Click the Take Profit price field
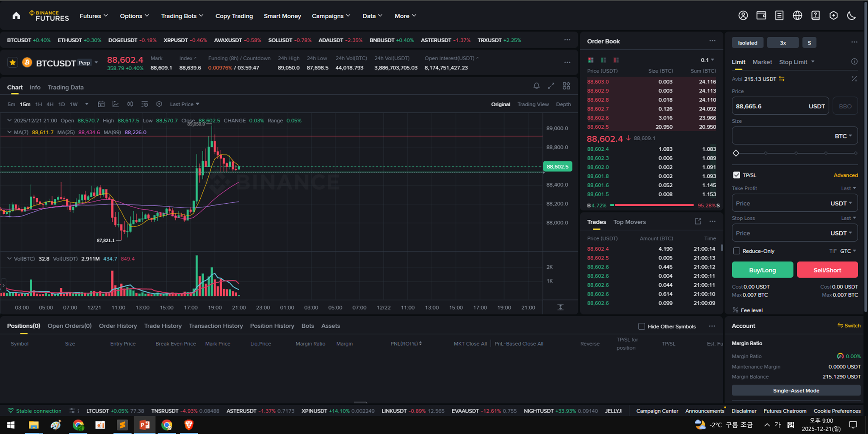 [795, 203]
